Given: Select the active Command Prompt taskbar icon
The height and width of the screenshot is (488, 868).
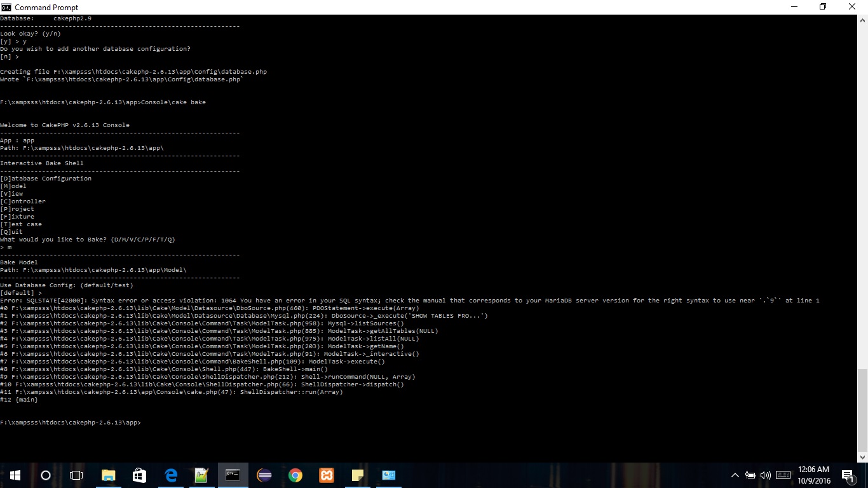Looking at the screenshot, I should pos(233,475).
